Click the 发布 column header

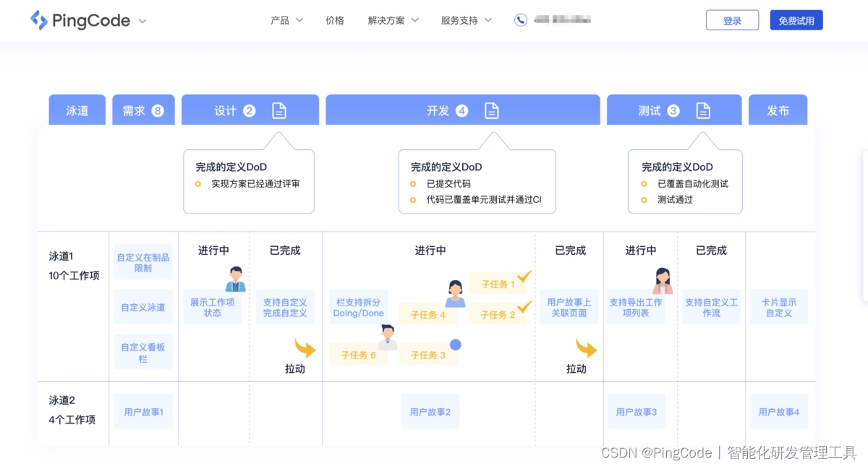778,109
